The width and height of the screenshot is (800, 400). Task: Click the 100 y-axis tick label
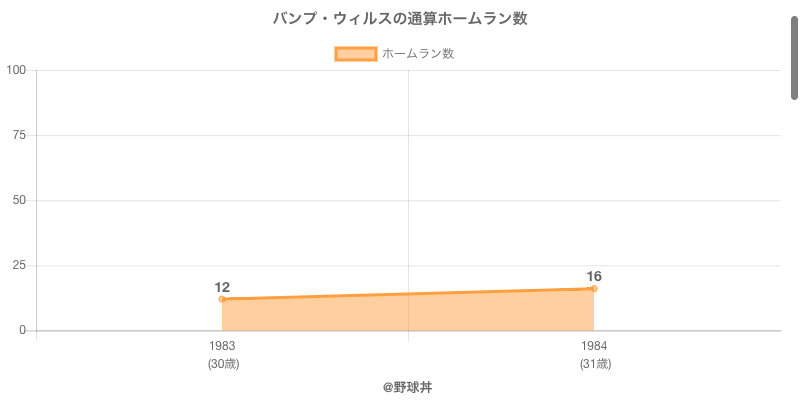tap(16, 70)
